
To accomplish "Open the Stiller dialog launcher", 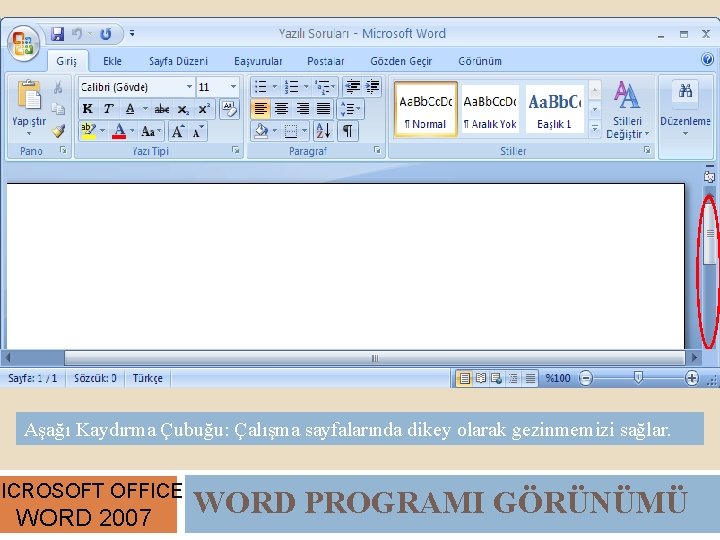I will coord(647,150).
